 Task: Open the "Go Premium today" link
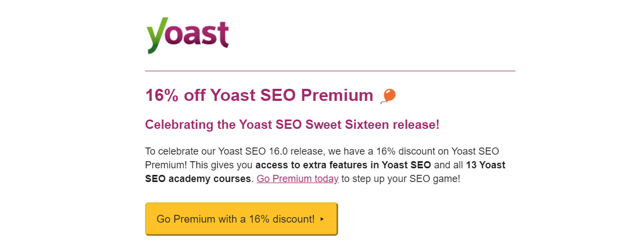coord(298,179)
